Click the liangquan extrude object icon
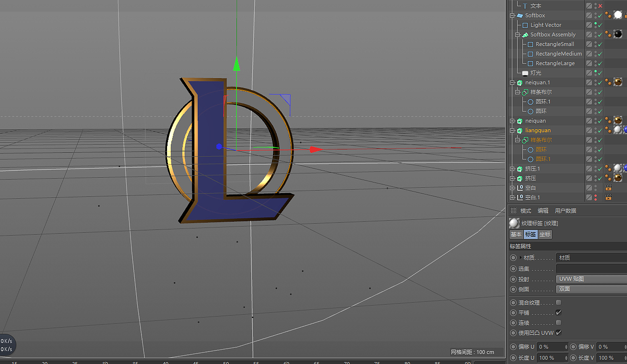This screenshot has height=364, width=627. [x=520, y=131]
